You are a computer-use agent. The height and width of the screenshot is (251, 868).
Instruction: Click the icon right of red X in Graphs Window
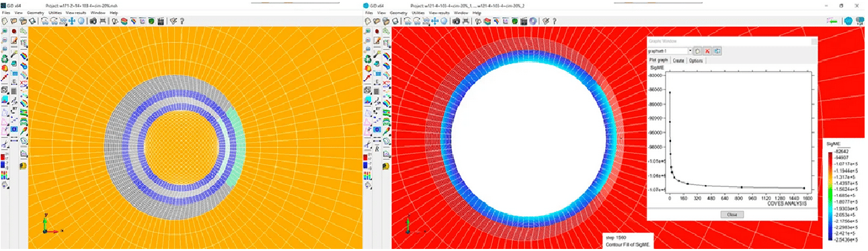click(x=717, y=51)
